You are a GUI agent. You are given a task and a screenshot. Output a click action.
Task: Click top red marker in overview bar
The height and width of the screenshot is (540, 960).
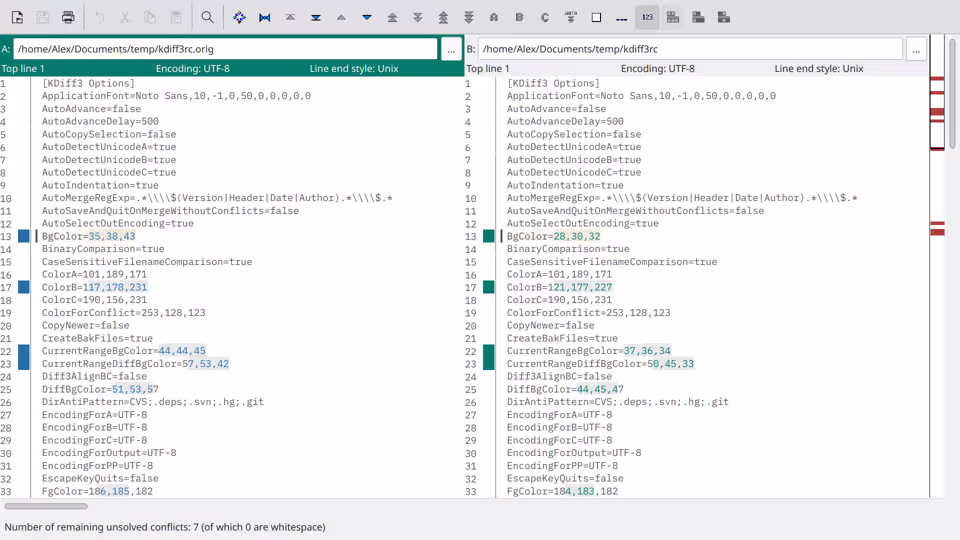[937, 79]
